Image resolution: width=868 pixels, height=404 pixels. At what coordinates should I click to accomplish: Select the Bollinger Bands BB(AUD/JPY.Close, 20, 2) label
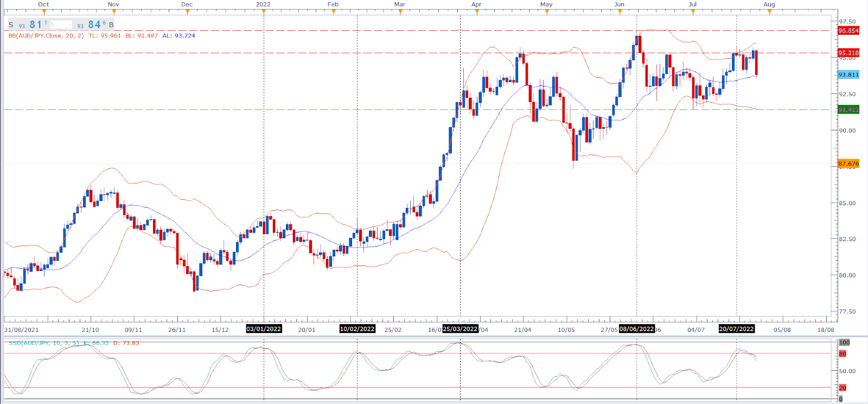click(46, 36)
